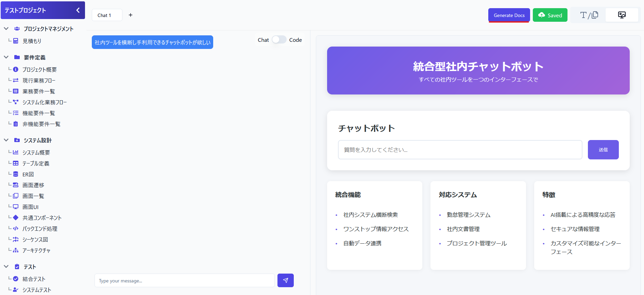Screen dimensions: 644x295
Task: Click the checklist icon beside 機能要件一覧
Action: pyautogui.click(x=16, y=113)
